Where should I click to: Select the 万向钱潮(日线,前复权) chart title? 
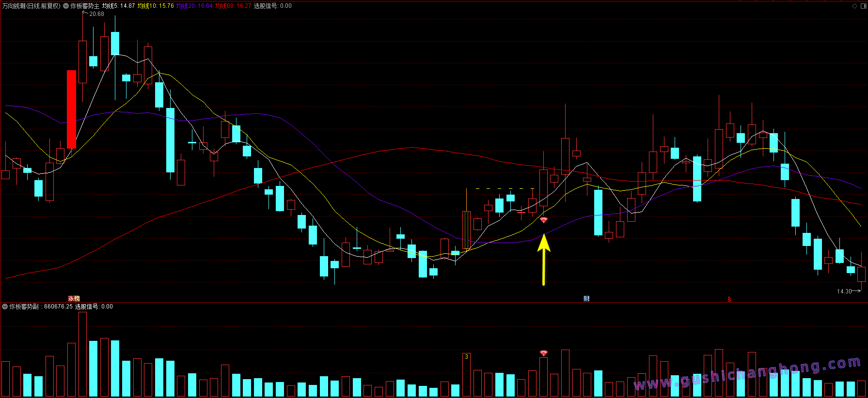(32, 6)
